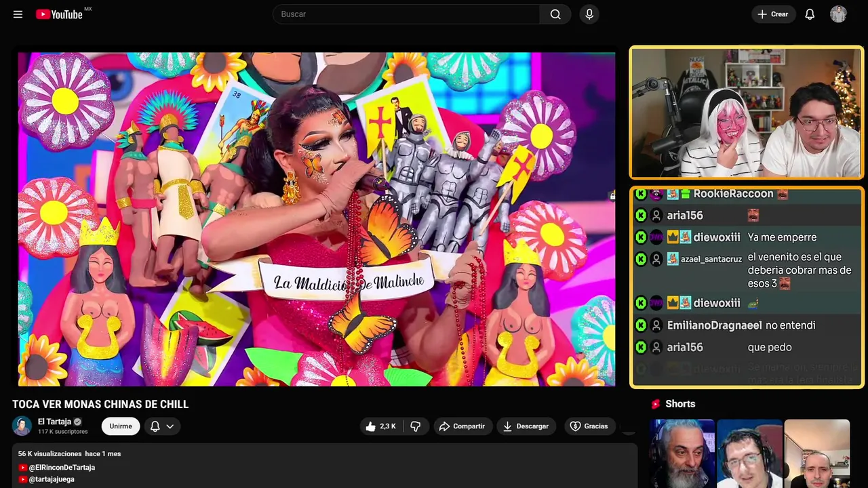
Task: Open the hamburger guide menu
Action: [18, 14]
